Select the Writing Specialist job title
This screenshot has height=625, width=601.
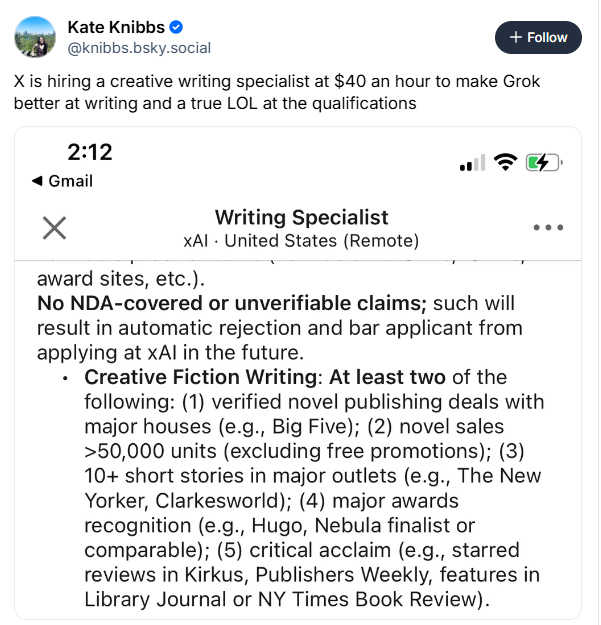click(301, 217)
